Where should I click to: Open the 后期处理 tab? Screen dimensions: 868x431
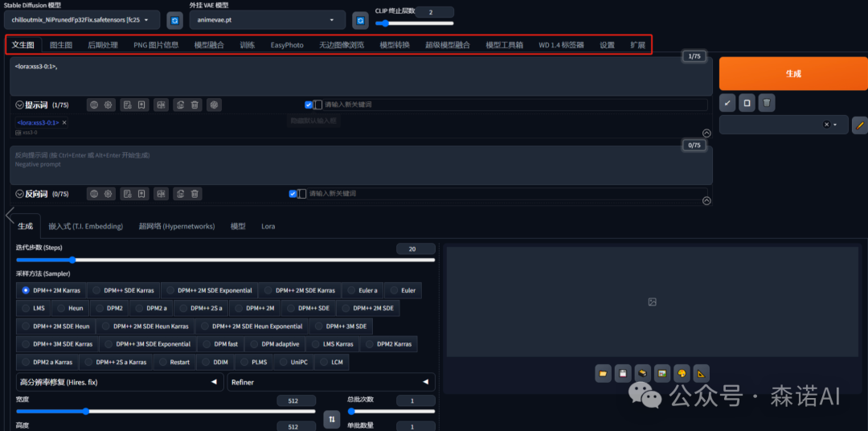tap(103, 45)
